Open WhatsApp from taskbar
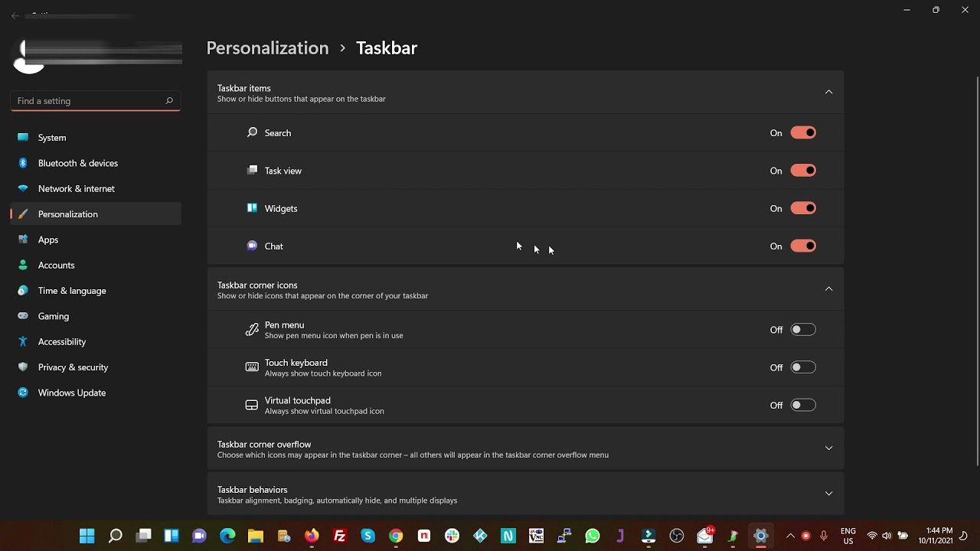 [x=593, y=536]
